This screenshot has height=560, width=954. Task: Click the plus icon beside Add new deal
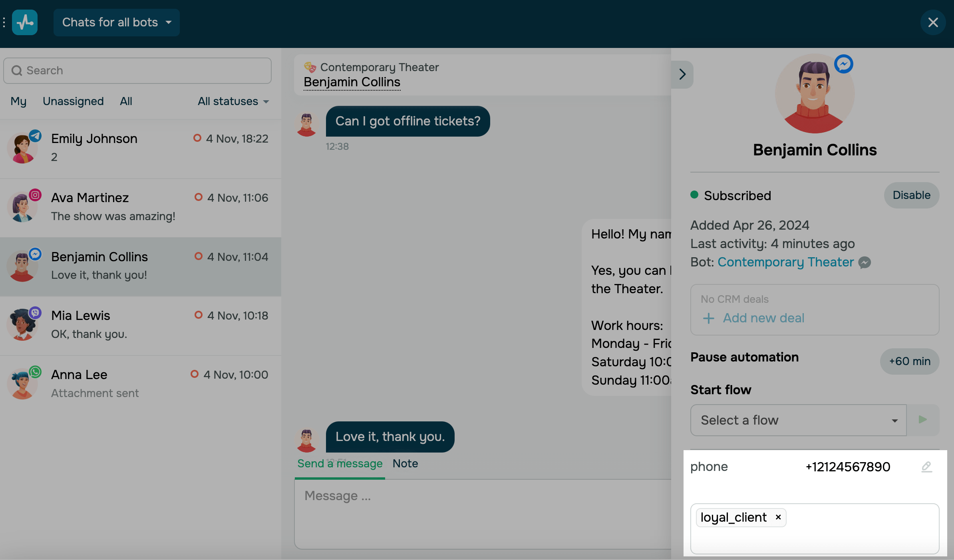(708, 318)
